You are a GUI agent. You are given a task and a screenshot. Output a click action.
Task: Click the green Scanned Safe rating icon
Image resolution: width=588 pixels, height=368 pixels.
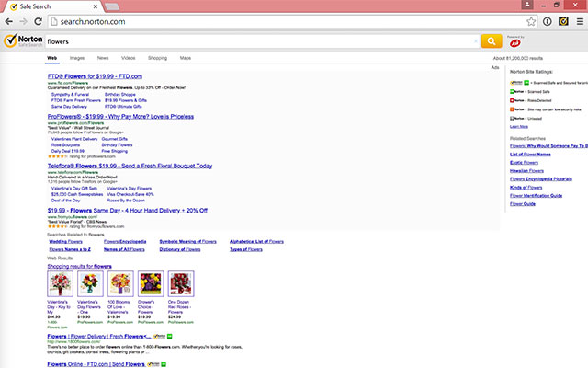(513, 92)
